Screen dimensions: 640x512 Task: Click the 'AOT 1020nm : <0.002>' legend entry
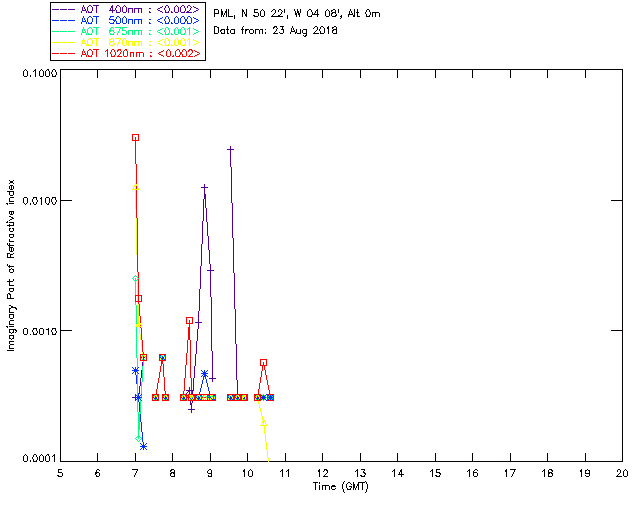pyautogui.click(x=126, y=53)
